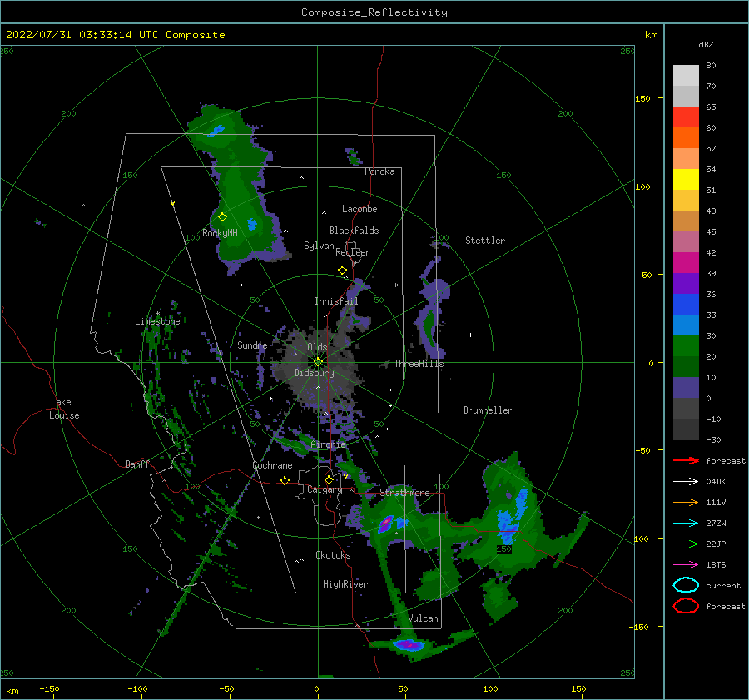Click the Strathmore city label
This screenshot has width=749, height=700.
click(x=404, y=493)
